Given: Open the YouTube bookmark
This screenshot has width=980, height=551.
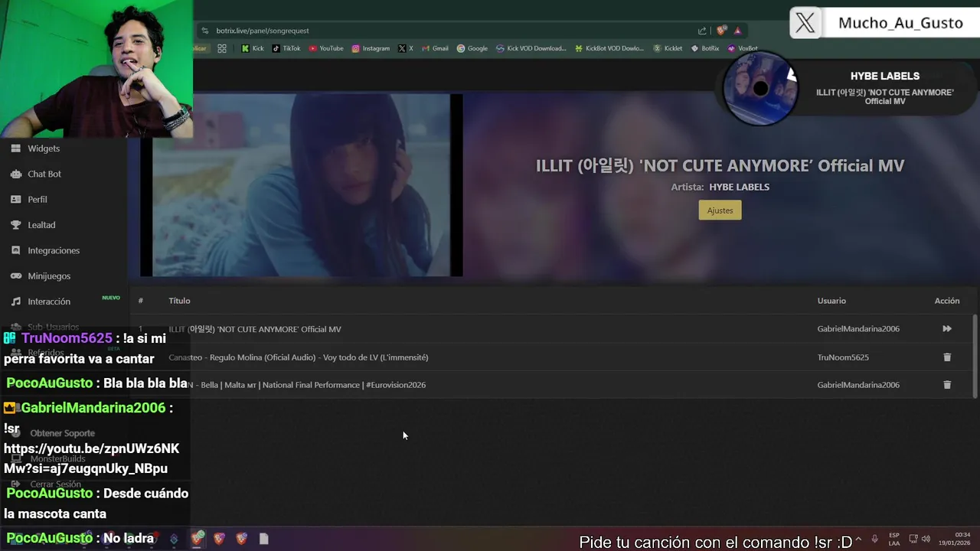Looking at the screenshot, I should pyautogui.click(x=326, y=48).
